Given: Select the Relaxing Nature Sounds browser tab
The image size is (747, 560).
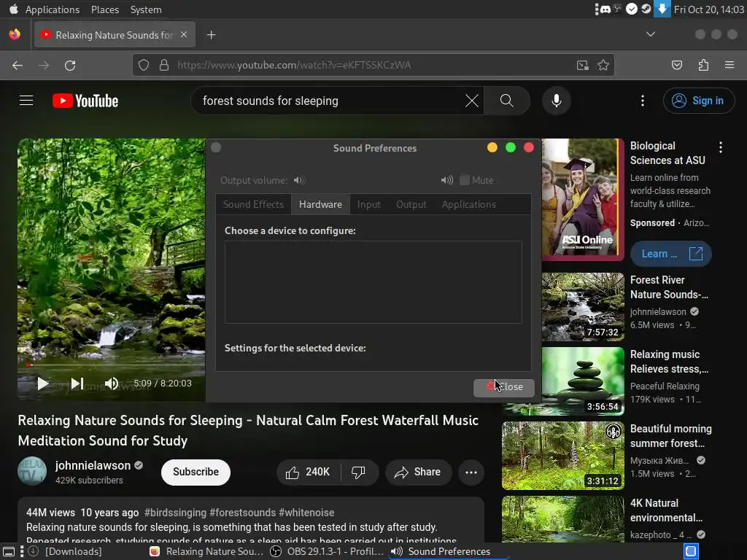Looking at the screenshot, I should (x=115, y=35).
